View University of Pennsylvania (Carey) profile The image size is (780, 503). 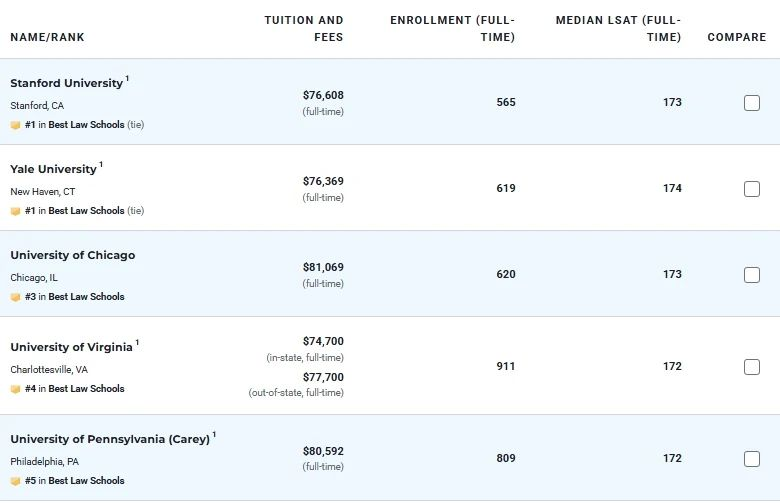tap(110, 439)
